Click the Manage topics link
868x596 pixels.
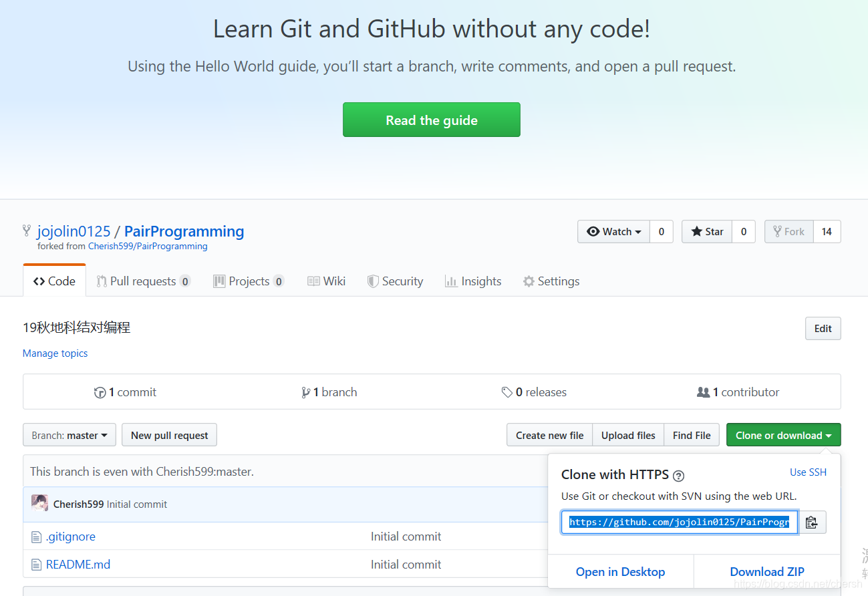[55, 353]
